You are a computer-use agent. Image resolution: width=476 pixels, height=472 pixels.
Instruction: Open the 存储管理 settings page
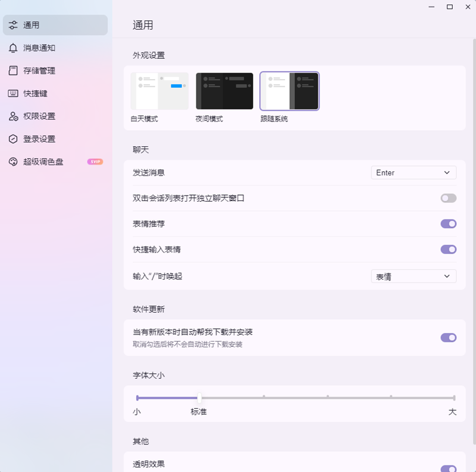[55, 71]
